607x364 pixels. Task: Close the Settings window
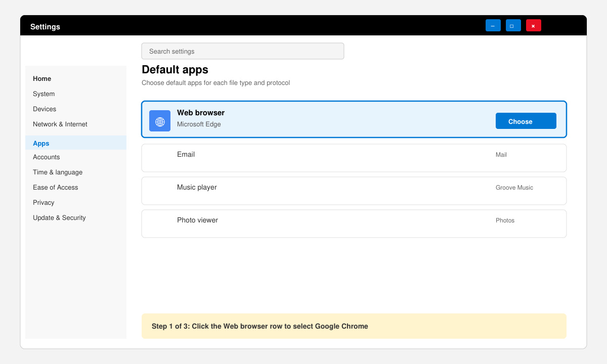pos(534,25)
